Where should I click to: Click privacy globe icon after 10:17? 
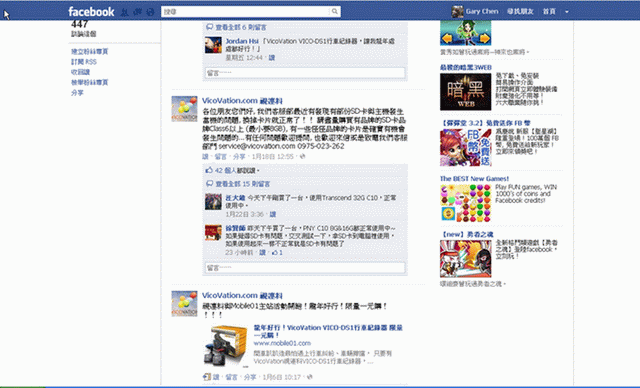click(310, 377)
